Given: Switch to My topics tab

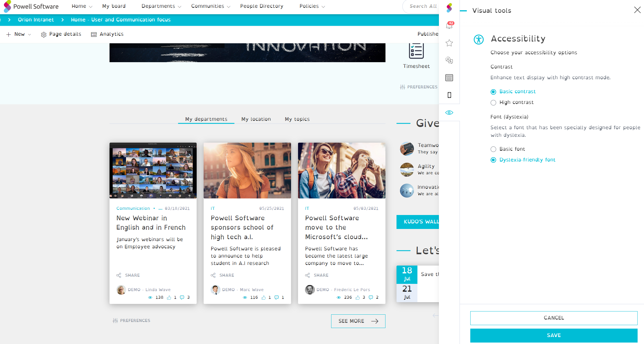Looking at the screenshot, I should tap(297, 119).
